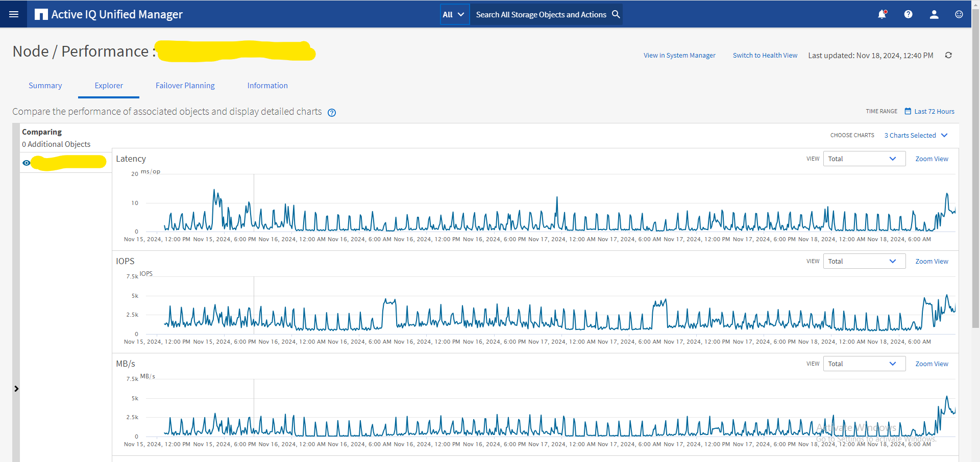Click the search magnifier icon
The width and height of the screenshot is (980, 462).
point(616,14)
